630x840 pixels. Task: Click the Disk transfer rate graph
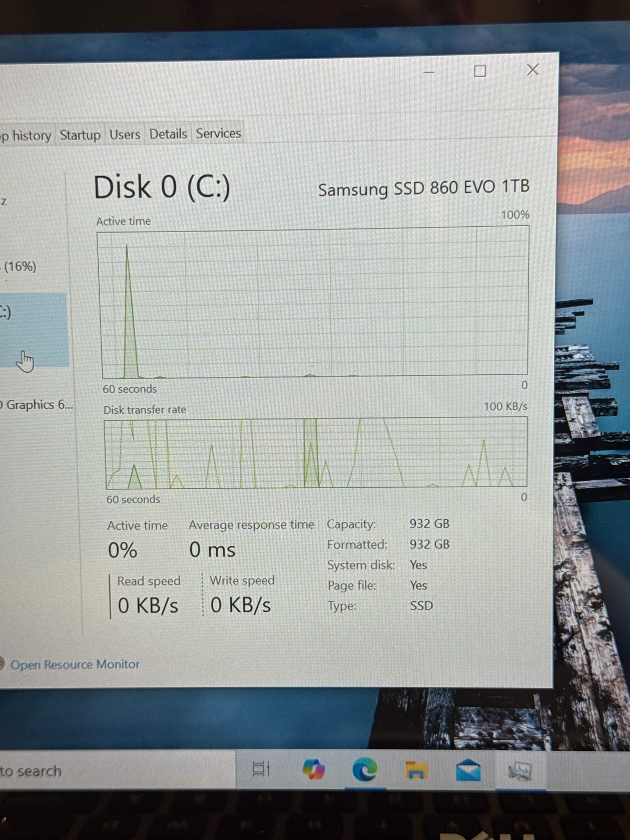(x=316, y=453)
